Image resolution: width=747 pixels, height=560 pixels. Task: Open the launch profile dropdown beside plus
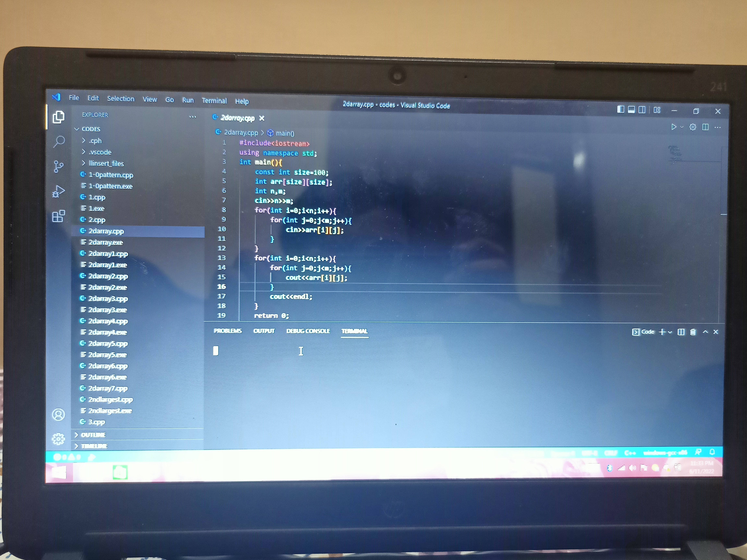tap(670, 332)
